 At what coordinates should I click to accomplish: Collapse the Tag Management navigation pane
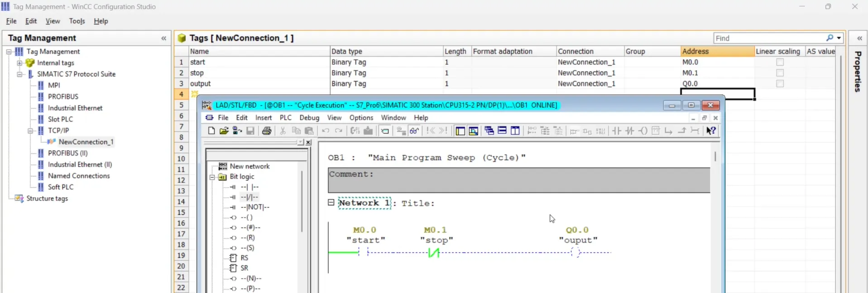point(164,38)
